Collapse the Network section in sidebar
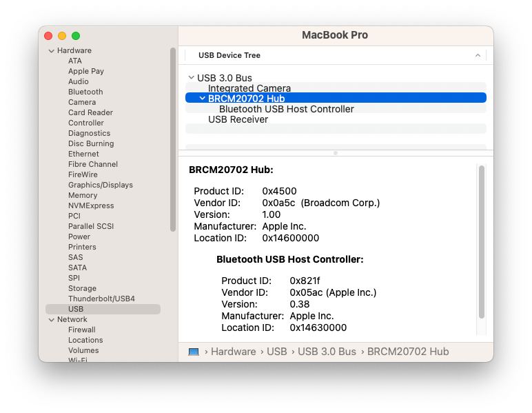The width and height of the screenshot is (532, 413). coord(52,320)
